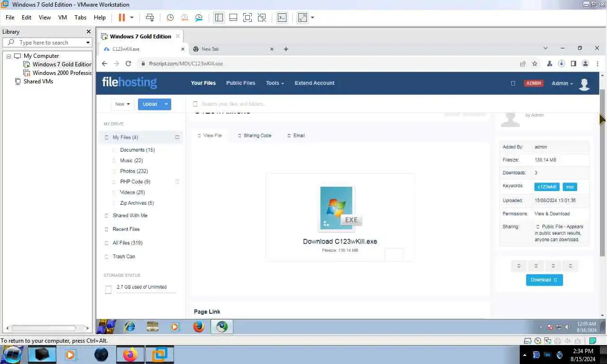The height and width of the screenshot is (364, 607).
Task: Bookmark this page with the star
Action: pos(535,64)
